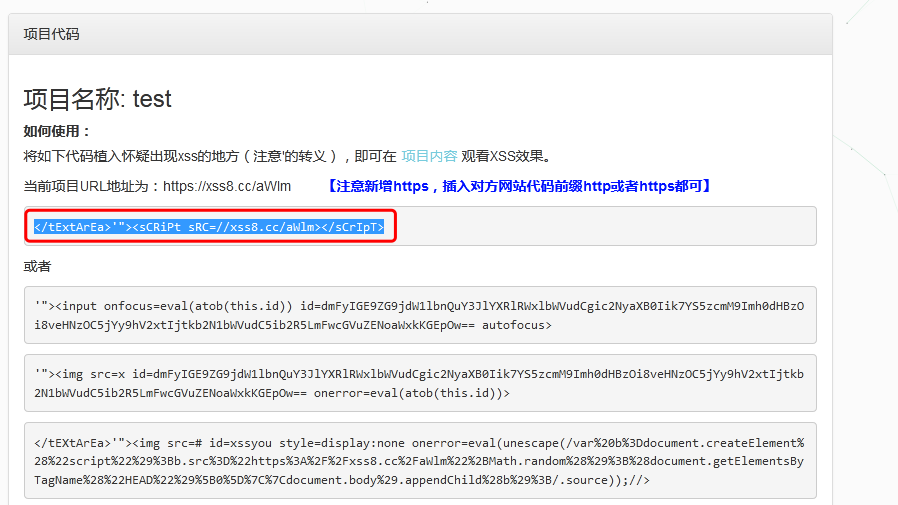Image resolution: width=898 pixels, height=505 pixels.
Task: Click the https://xss8.cc/aWlm URL text
Action: 227,186
